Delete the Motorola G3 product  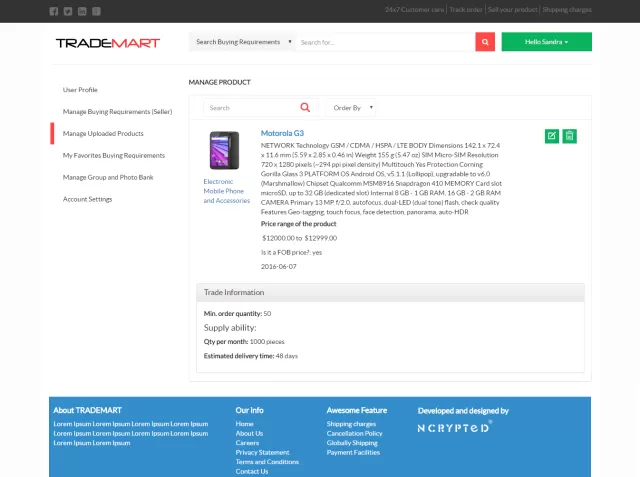pyautogui.click(x=569, y=136)
